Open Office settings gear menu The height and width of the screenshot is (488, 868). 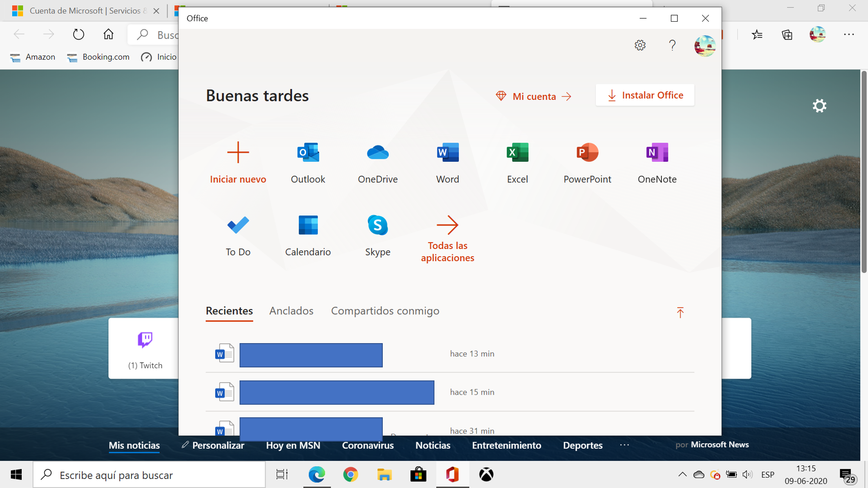tap(640, 45)
